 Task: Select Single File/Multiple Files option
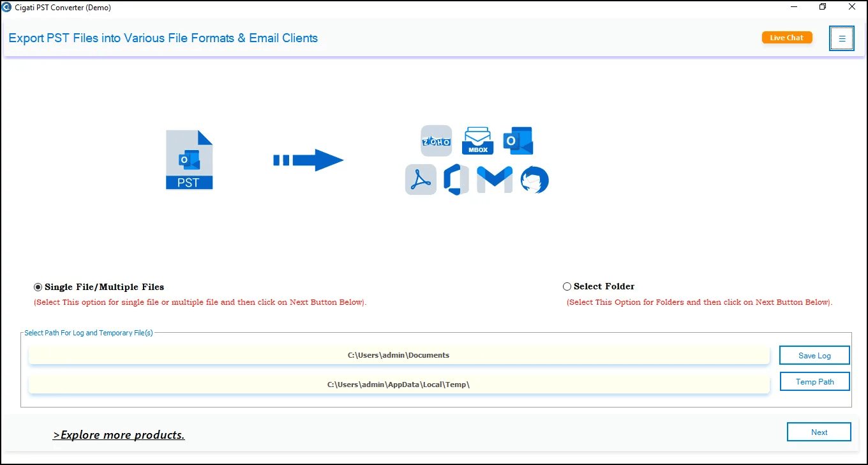[x=99, y=287]
